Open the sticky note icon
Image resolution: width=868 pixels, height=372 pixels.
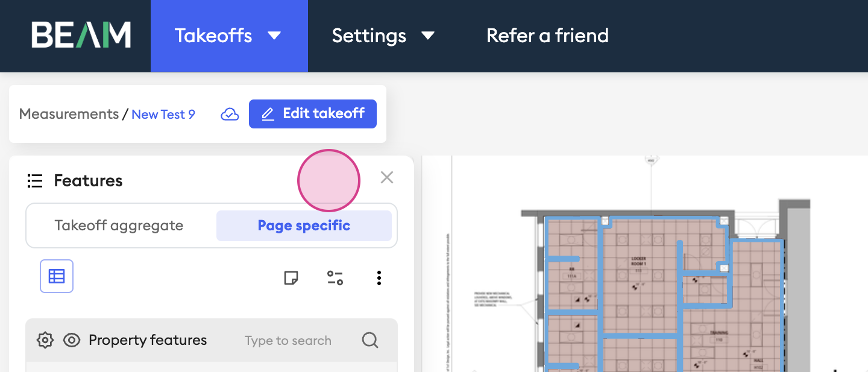point(291,277)
